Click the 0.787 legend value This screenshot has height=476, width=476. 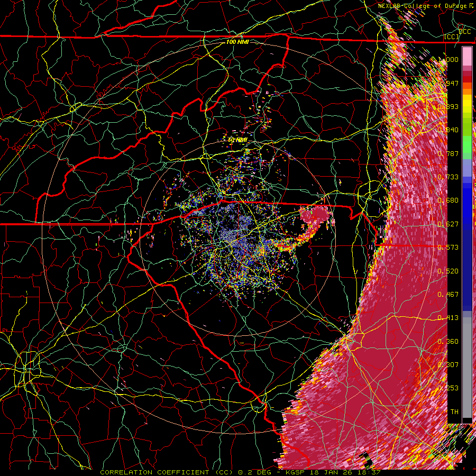448,153
